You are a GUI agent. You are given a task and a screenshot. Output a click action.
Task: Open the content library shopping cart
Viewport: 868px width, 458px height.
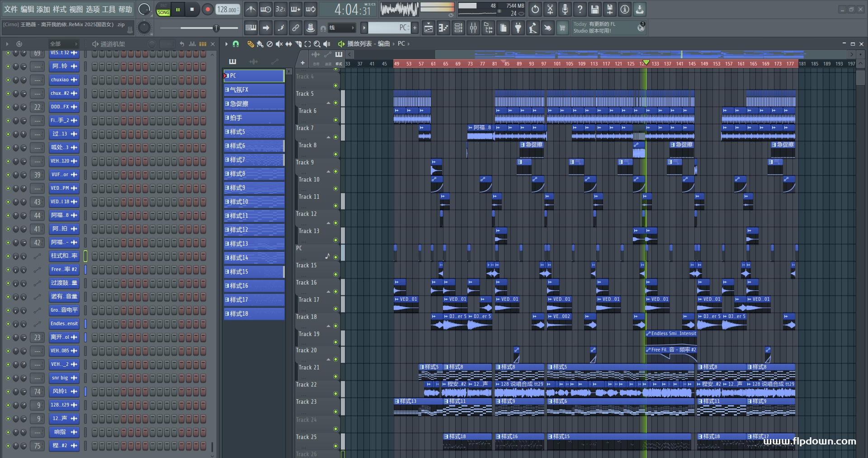(x=562, y=28)
